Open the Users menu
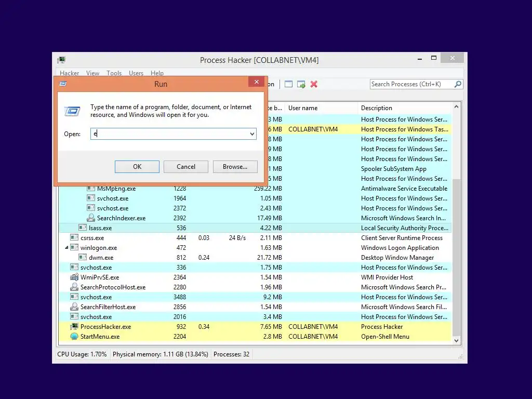Image resolution: width=532 pixels, height=399 pixels. coord(136,73)
